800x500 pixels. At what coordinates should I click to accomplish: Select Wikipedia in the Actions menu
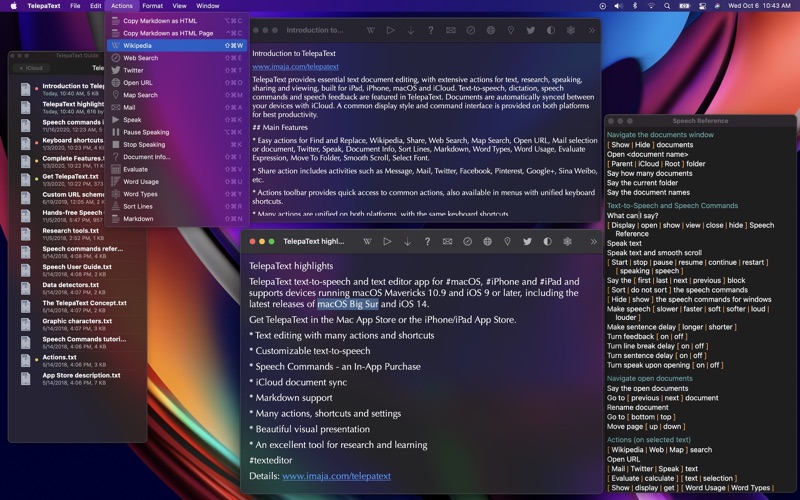pyautogui.click(x=177, y=45)
